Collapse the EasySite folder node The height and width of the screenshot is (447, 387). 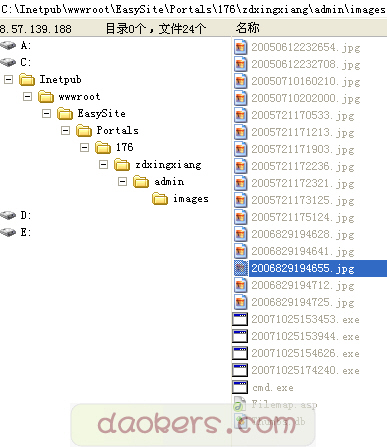coord(47,114)
